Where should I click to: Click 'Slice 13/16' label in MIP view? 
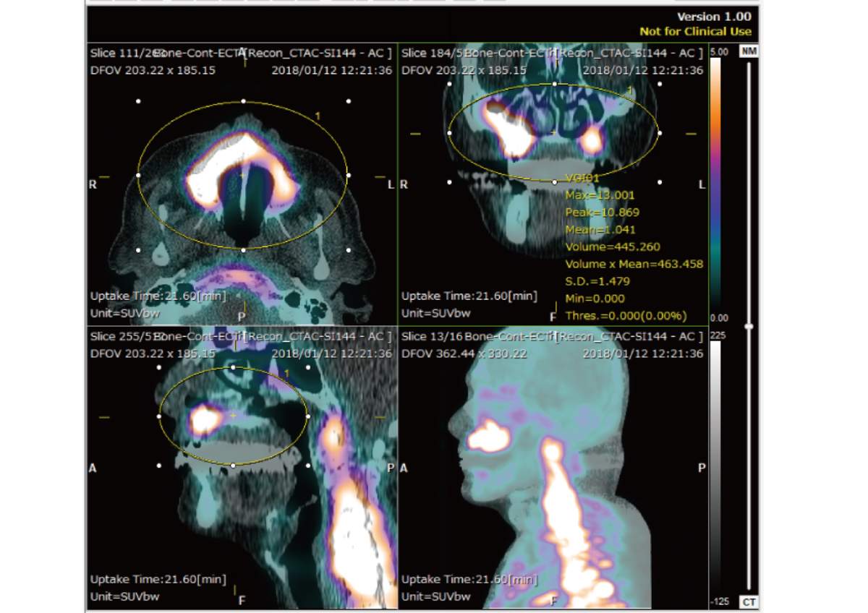click(x=432, y=337)
